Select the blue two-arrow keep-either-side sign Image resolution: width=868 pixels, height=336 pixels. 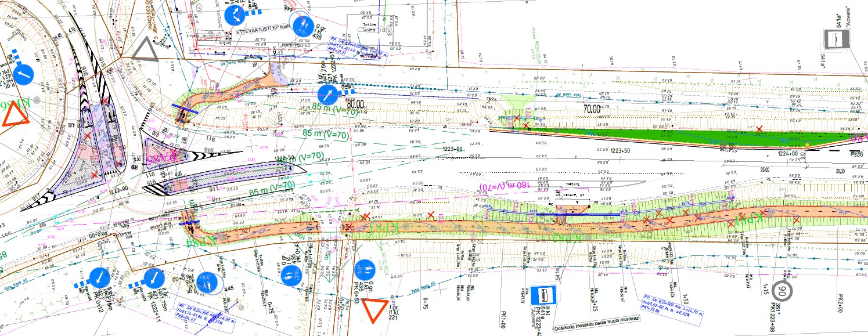click(x=235, y=15)
